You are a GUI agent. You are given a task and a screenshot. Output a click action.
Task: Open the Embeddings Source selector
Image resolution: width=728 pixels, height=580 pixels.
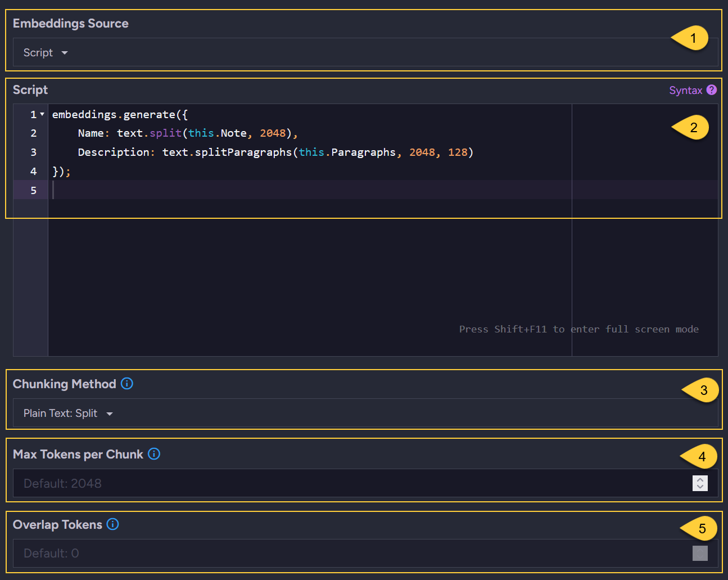[x=45, y=52]
